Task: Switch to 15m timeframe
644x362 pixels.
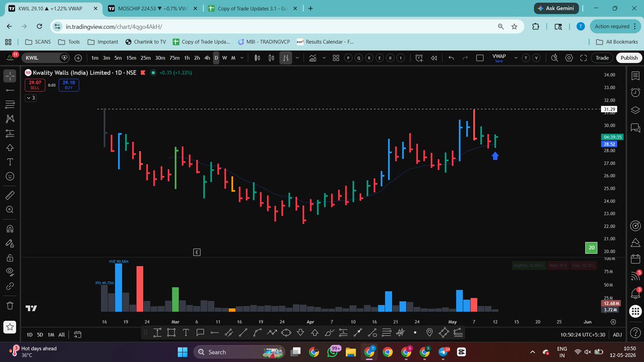Action: pyautogui.click(x=131, y=58)
